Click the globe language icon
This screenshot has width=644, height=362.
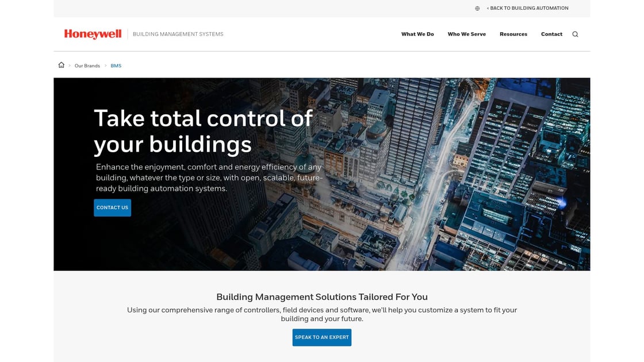coord(477,8)
